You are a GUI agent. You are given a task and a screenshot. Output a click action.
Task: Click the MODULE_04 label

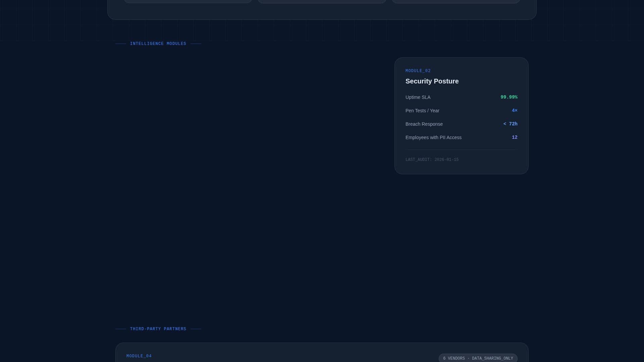(139, 356)
